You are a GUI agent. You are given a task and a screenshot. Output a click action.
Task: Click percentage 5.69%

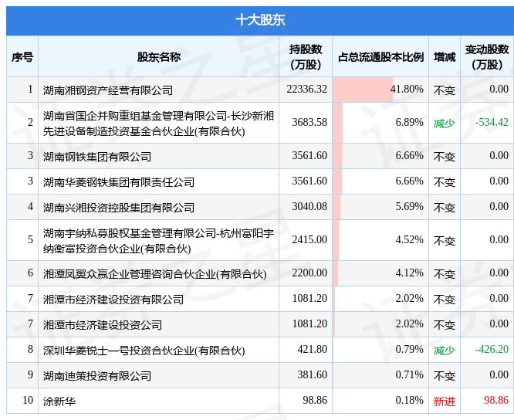point(410,207)
